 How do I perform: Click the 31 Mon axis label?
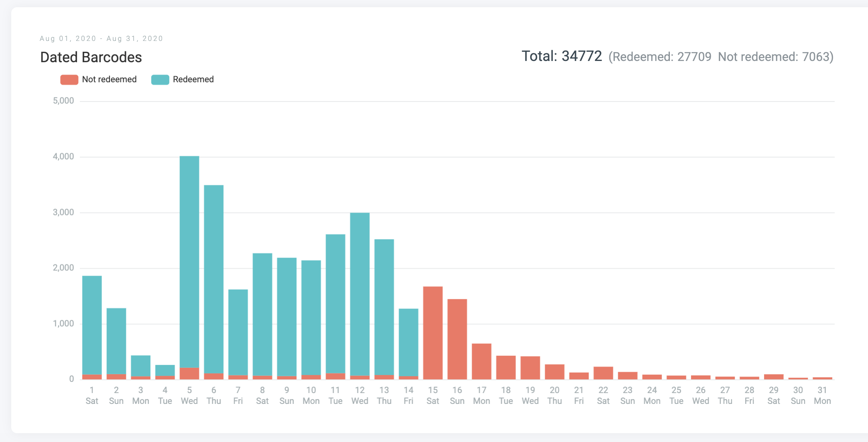pos(822,395)
